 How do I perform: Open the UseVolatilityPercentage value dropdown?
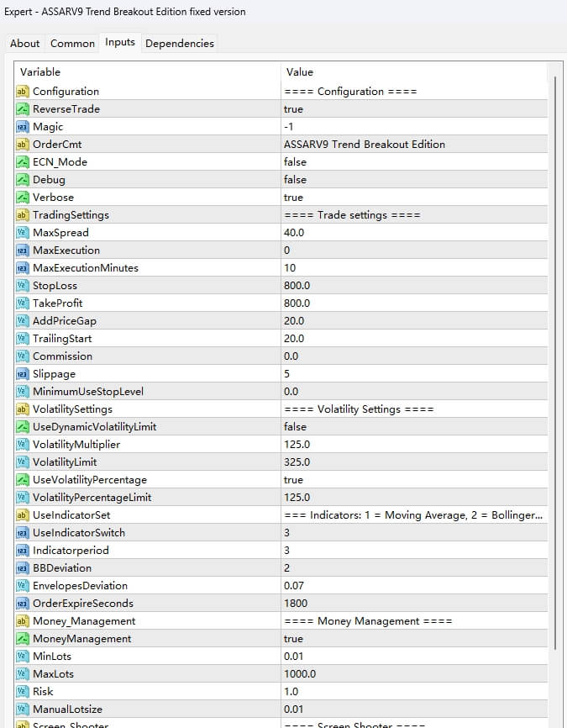(x=413, y=480)
